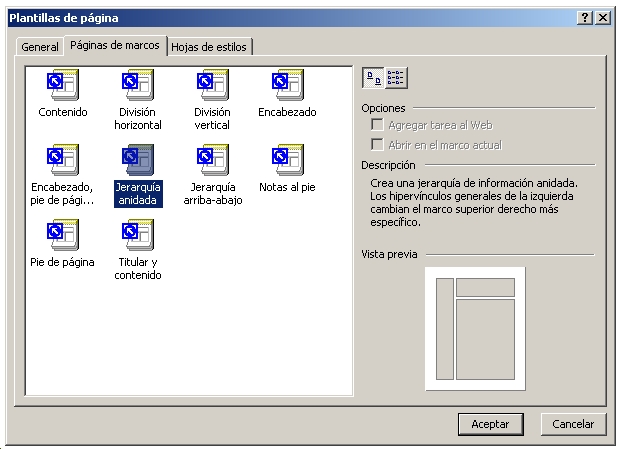
Task: Click the 'Jerarquía anidada' label text
Action: 138,194
